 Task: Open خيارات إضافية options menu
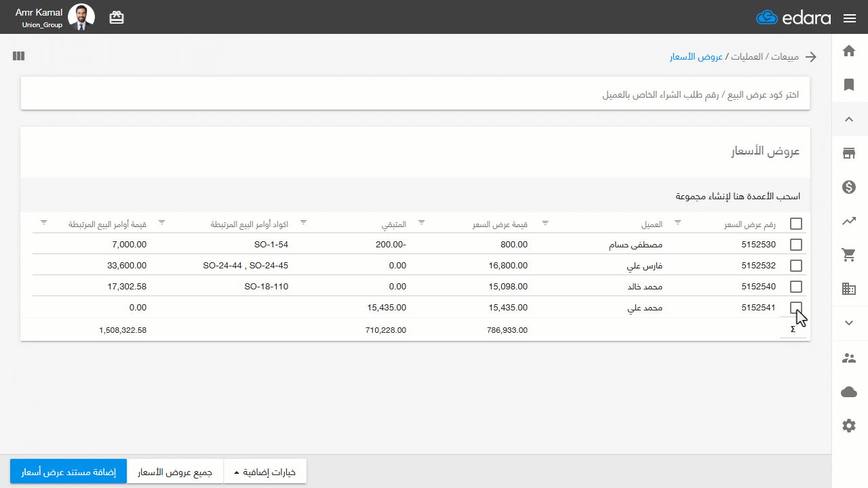265,472
